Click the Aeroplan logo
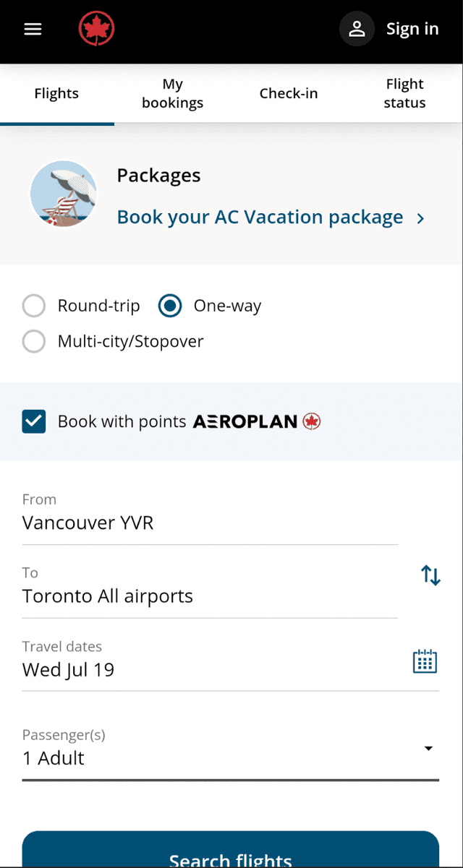Screen dimensions: 463x868 pyautogui.click(x=256, y=421)
